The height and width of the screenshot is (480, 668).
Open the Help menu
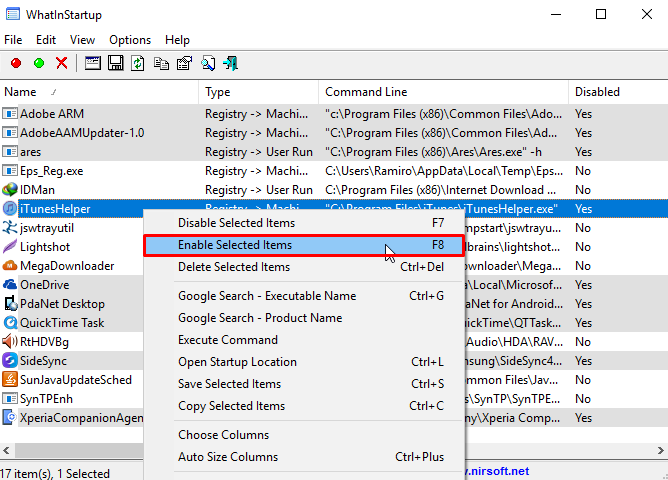pyautogui.click(x=177, y=40)
